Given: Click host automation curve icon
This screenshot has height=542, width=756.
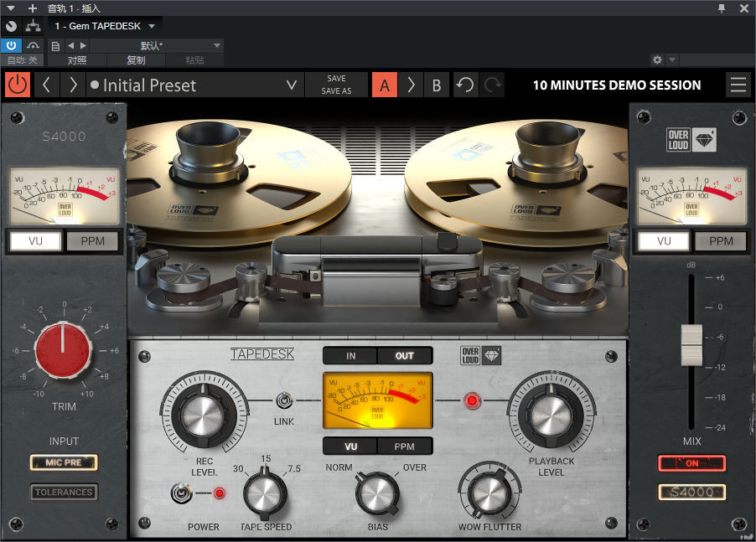Looking at the screenshot, I should (x=33, y=46).
